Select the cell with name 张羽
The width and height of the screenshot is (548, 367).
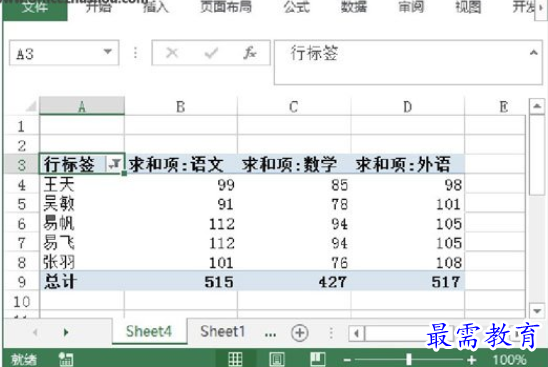(82, 262)
